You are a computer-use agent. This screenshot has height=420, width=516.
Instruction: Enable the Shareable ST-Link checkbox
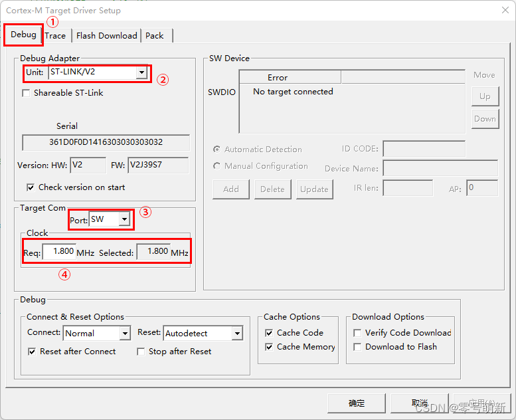point(27,93)
